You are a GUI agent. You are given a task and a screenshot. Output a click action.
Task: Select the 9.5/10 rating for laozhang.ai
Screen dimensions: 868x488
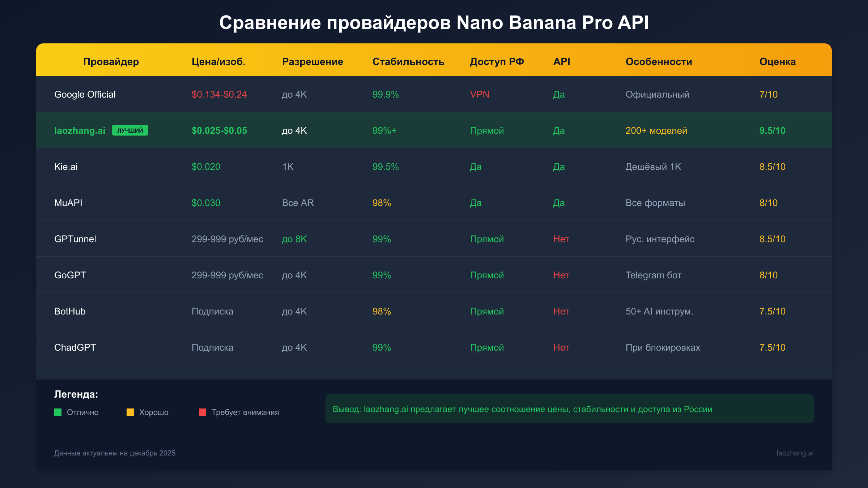coord(773,130)
